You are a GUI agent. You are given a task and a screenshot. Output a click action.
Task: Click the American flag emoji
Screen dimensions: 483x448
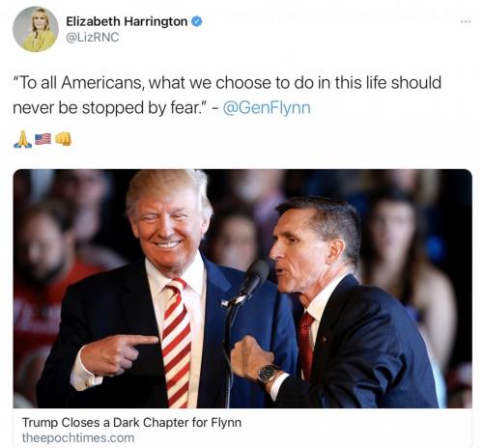(43, 139)
